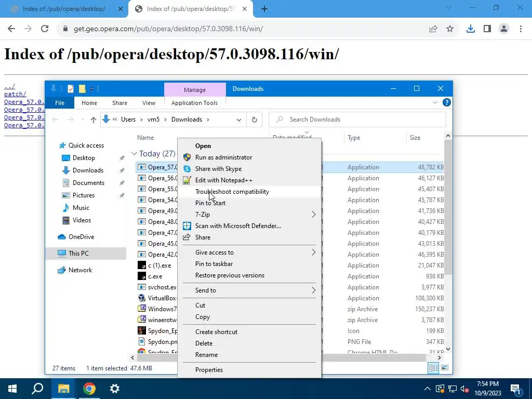
Task: Click the Chrome address bar URL
Action: coord(168,29)
